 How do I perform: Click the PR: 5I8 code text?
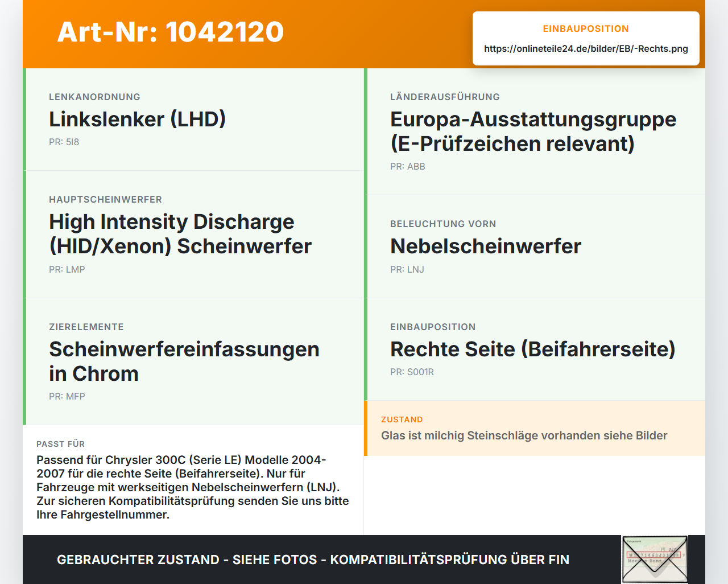(x=64, y=142)
